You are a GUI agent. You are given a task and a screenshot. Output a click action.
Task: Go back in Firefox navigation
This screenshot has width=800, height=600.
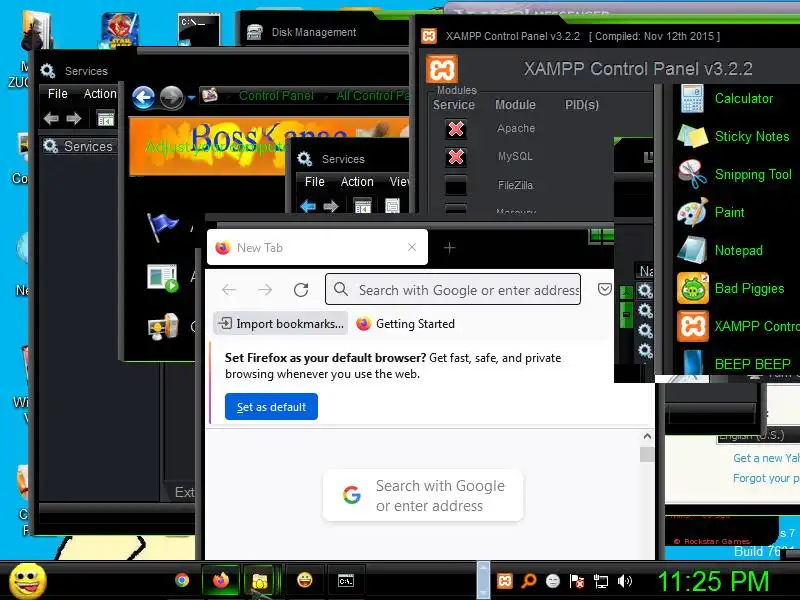pyautogui.click(x=229, y=290)
